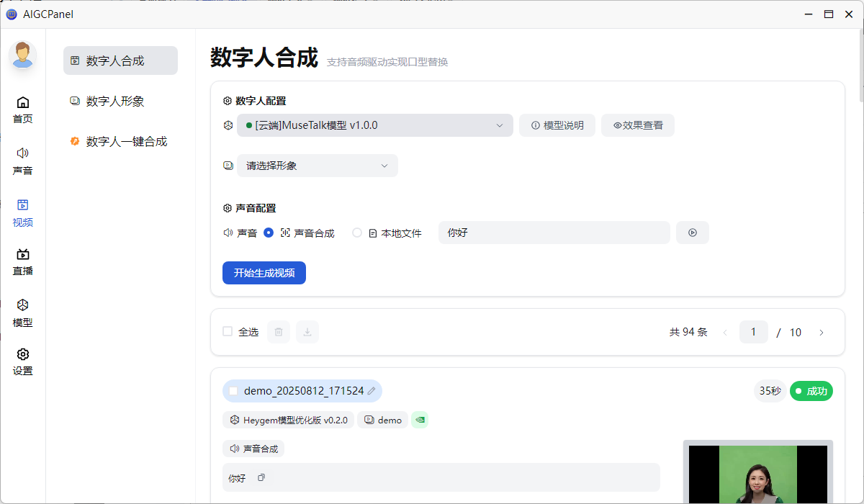Check the demo_20250812_171524 item checkbox
Viewport: 864px width, 504px height.
pos(233,390)
